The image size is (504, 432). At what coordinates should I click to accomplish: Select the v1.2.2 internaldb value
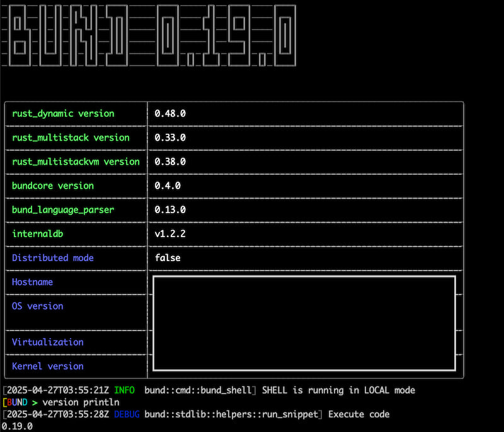pos(170,233)
